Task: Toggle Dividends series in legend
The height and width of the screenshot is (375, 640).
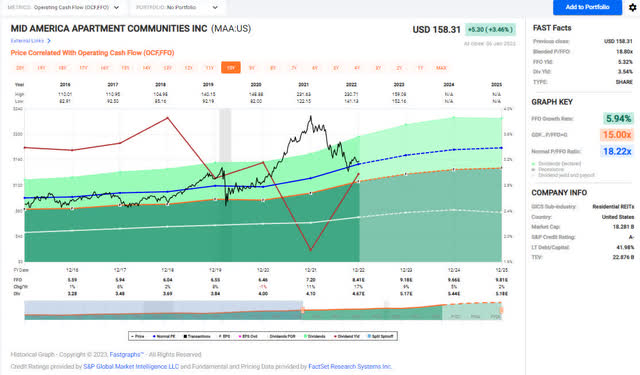Action: [315, 336]
